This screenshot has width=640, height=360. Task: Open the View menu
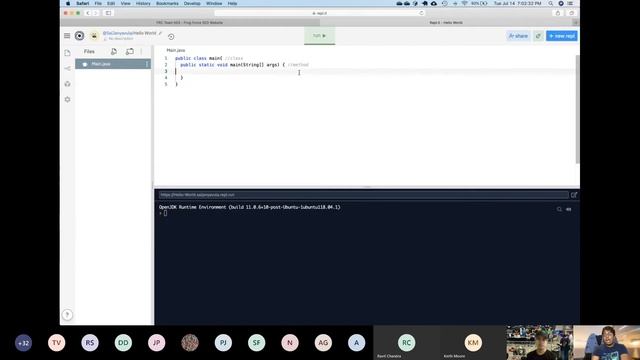125,3
